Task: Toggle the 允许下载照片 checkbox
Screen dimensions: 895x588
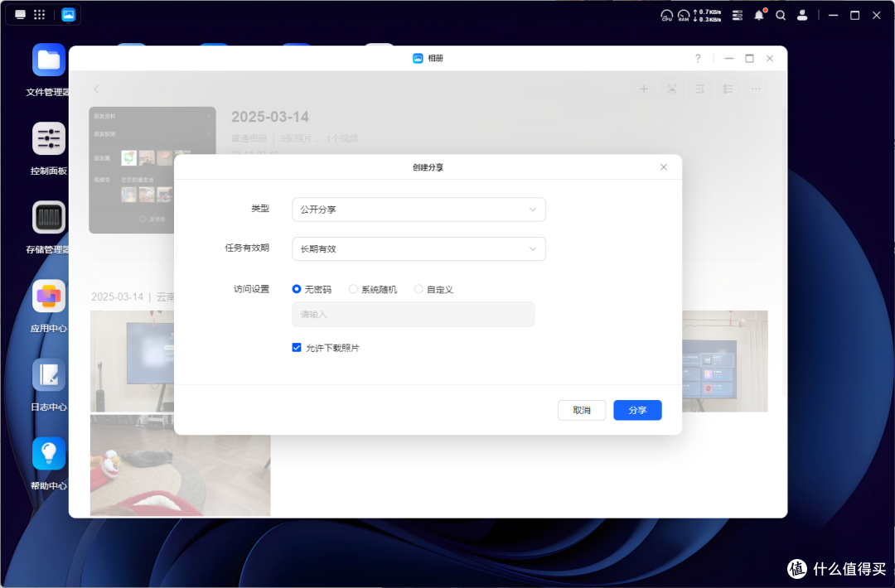Action: pos(297,347)
